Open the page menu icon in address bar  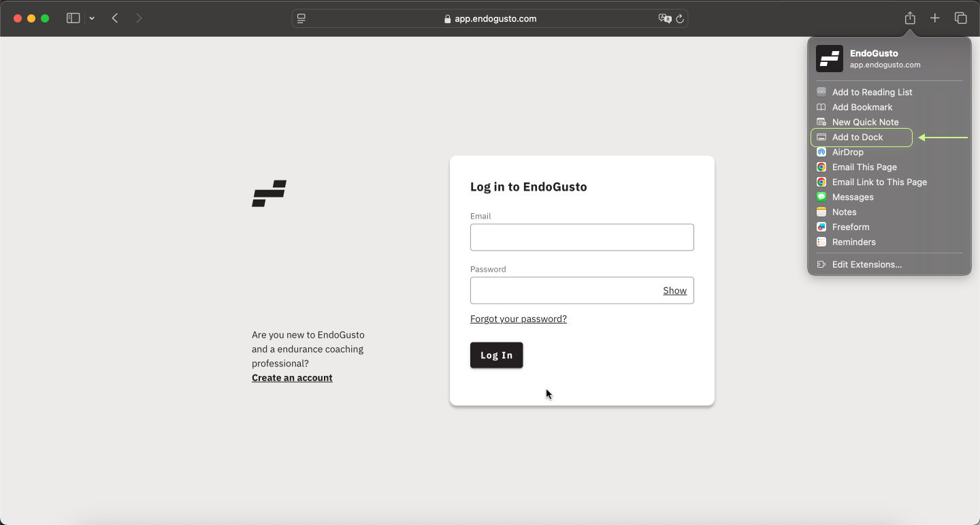tap(301, 18)
